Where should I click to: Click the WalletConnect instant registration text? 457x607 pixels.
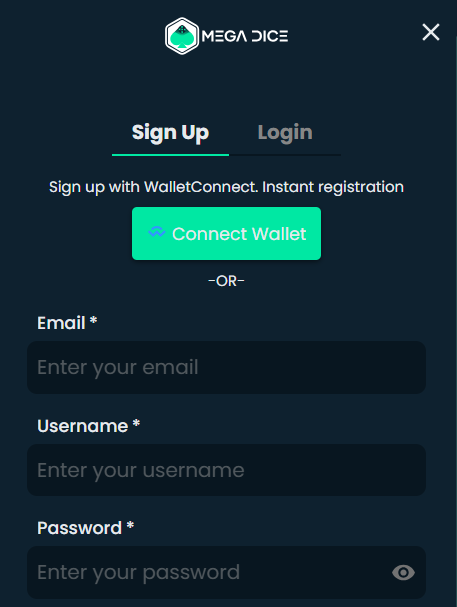226,187
